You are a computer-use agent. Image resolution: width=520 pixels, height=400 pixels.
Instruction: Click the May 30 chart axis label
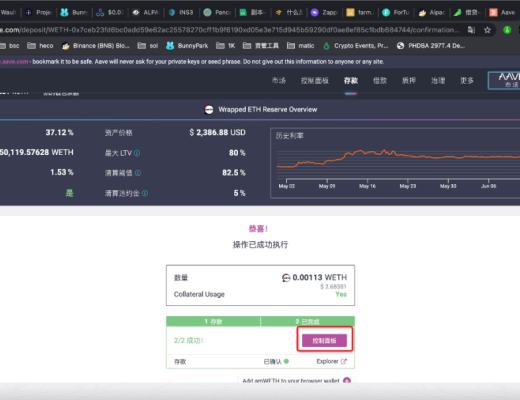pyautogui.click(x=448, y=186)
